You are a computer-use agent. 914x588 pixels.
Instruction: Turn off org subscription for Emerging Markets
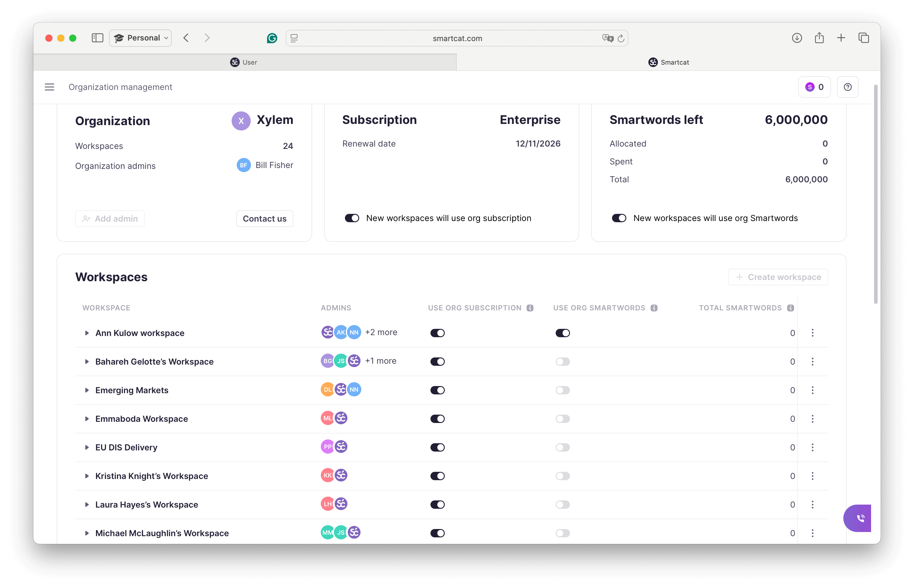(438, 390)
